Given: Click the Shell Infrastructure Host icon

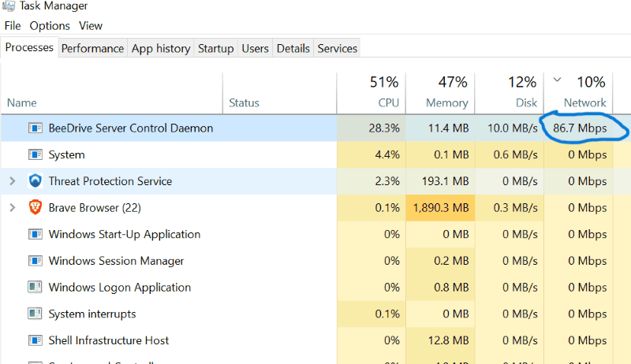Looking at the screenshot, I should pyautogui.click(x=35, y=340).
